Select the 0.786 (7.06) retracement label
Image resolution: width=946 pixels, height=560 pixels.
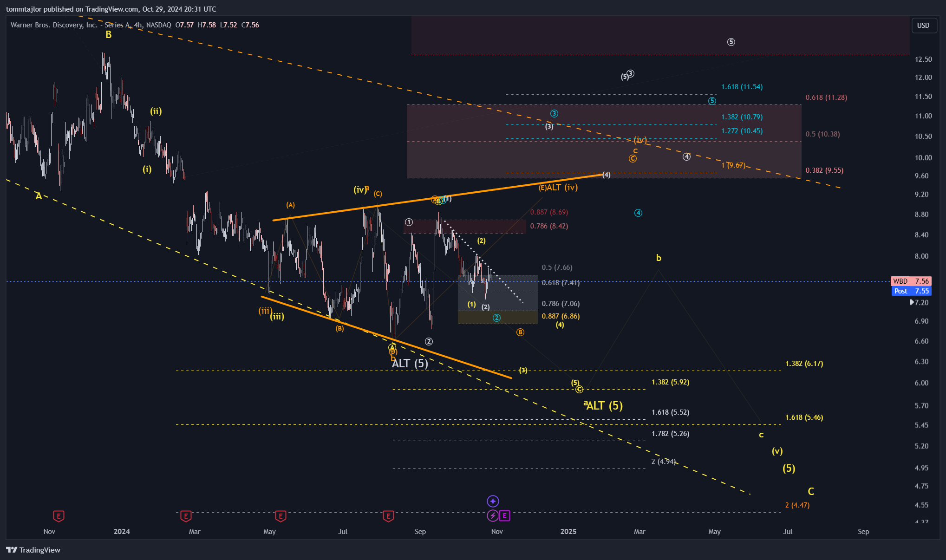click(561, 304)
